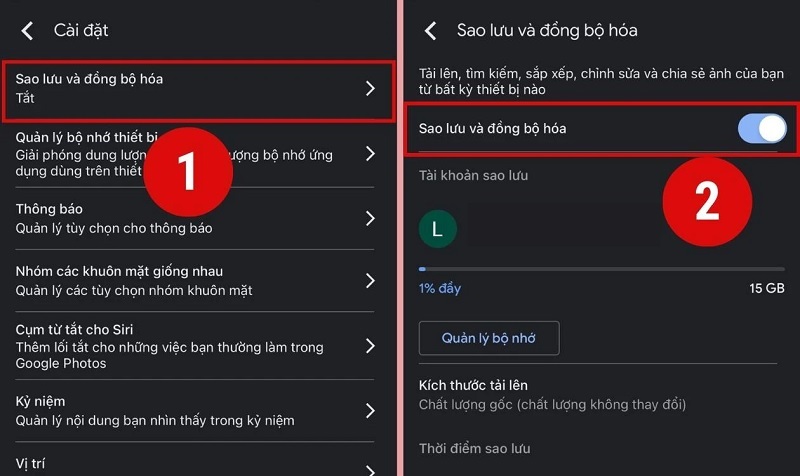Screen dimensions: 800x476
Task: Expand Nhóm các khuôn mặt giống nhau arrow
Action: pyautogui.click(x=370, y=281)
